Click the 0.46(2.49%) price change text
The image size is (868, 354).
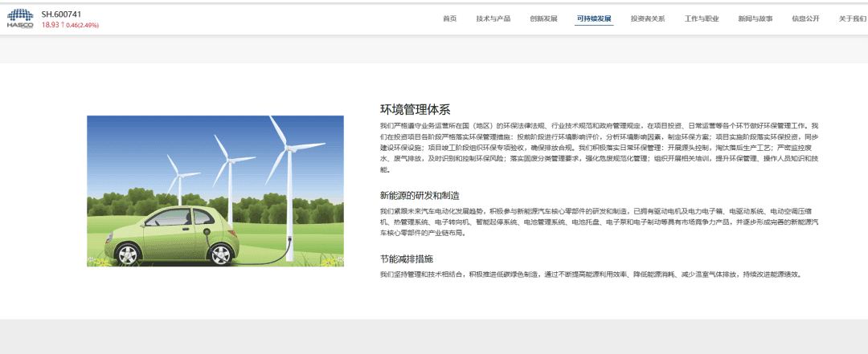click(82, 25)
